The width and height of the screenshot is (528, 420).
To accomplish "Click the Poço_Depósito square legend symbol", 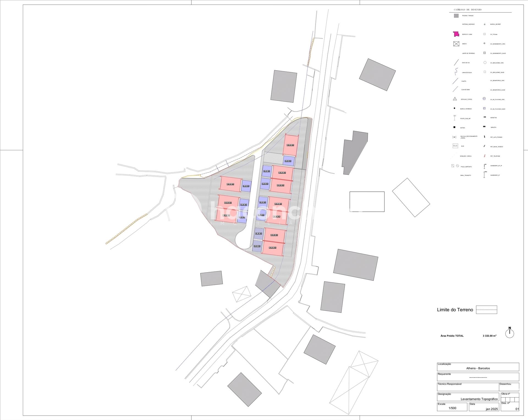I will (x=453, y=166).
